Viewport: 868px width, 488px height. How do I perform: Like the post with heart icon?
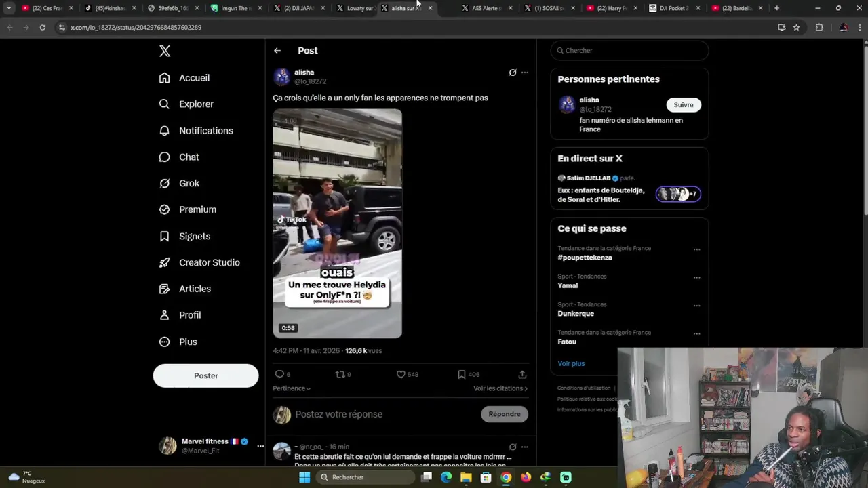(401, 374)
